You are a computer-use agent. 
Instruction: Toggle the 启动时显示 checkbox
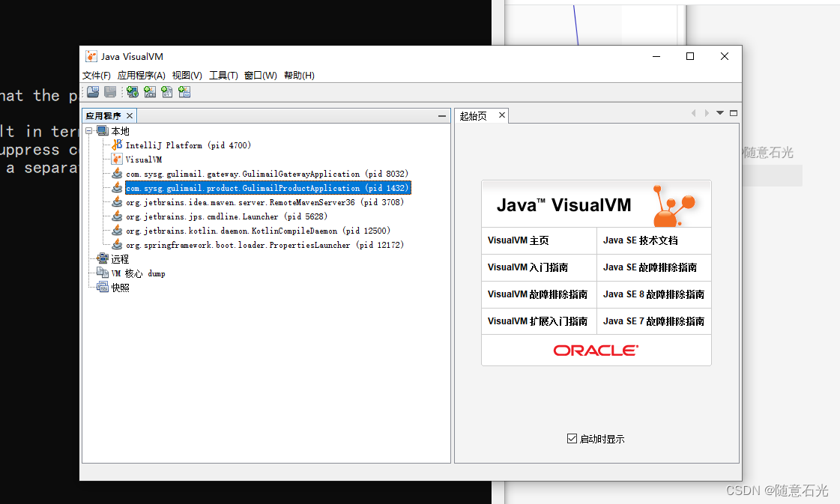(572, 439)
